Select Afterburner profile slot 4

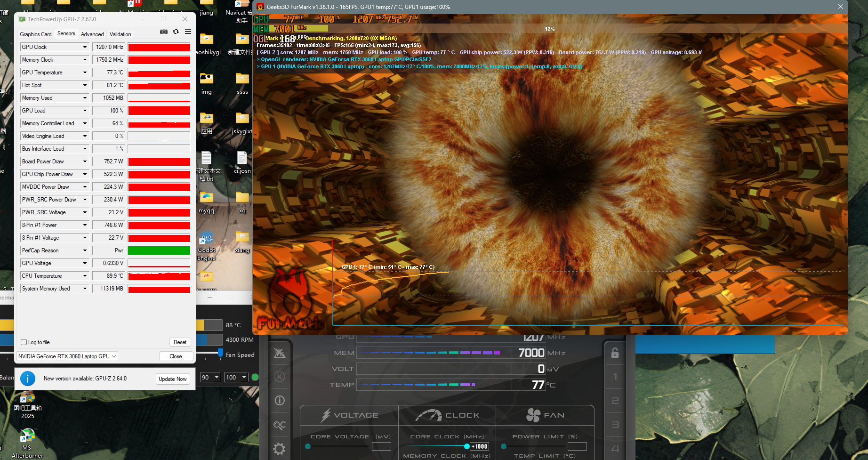[x=615, y=449]
